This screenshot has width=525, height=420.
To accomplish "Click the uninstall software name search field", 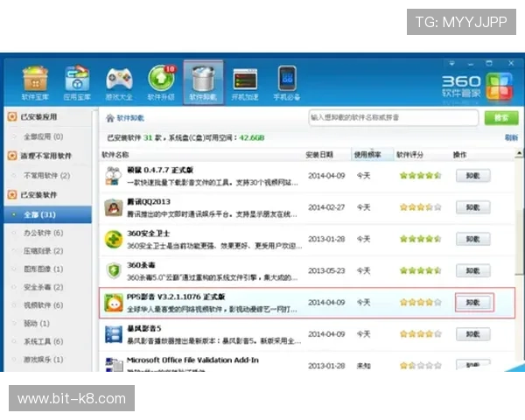I will (x=394, y=116).
